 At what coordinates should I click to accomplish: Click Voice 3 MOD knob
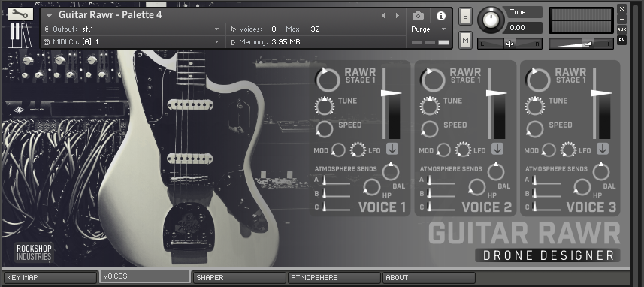click(549, 150)
